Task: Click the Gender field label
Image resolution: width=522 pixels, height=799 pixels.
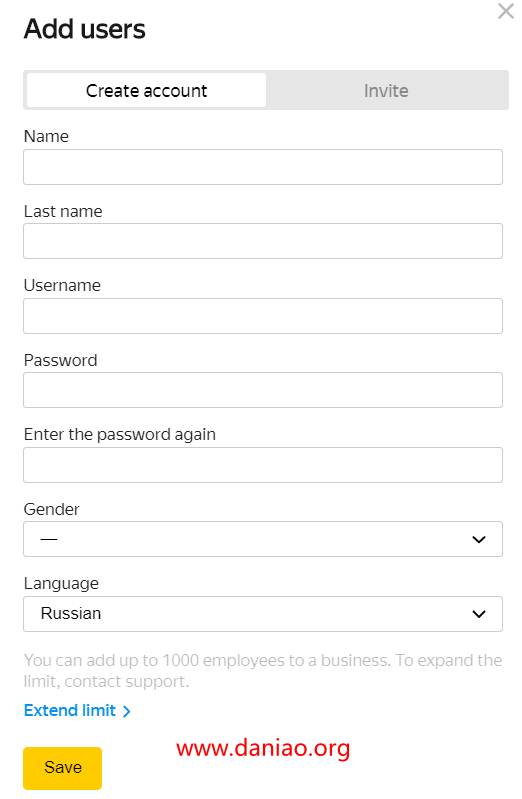Action: (51, 509)
